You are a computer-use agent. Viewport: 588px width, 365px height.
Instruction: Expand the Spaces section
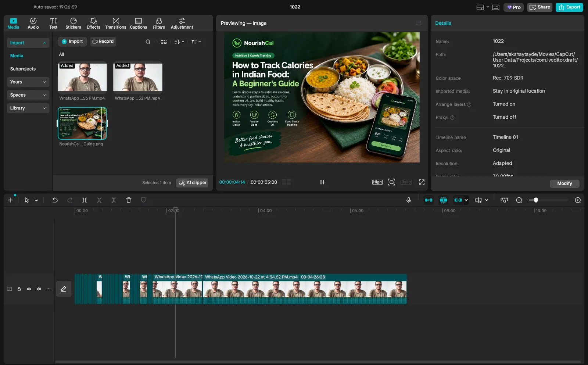click(28, 95)
